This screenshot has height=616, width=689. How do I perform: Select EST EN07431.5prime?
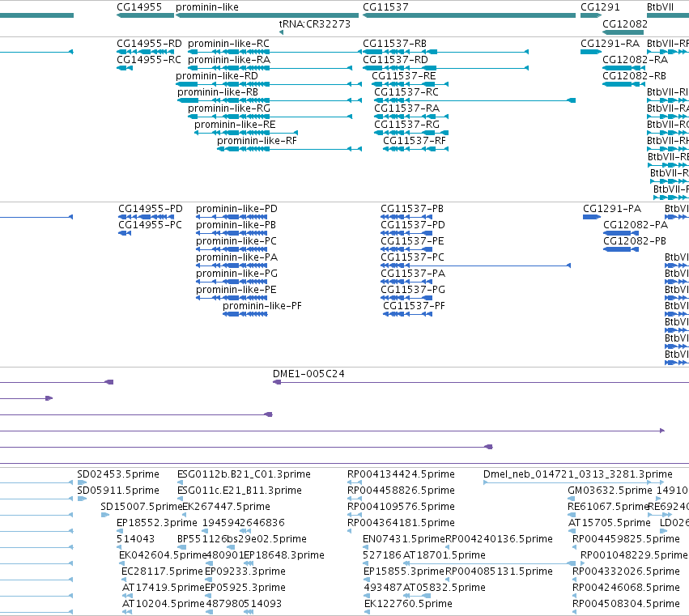point(366,547)
